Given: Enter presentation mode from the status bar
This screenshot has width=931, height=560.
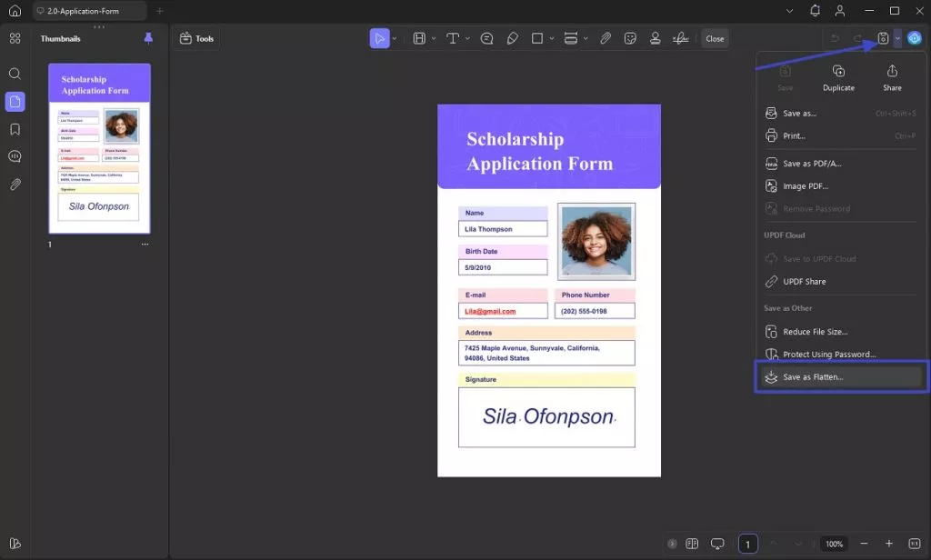Looking at the screenshot, I should click(x=717, y=543).
